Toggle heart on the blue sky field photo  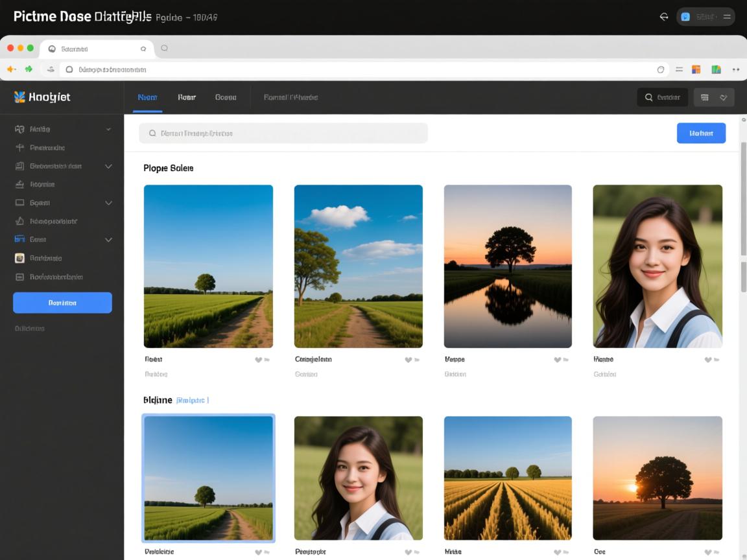point(258,360)
